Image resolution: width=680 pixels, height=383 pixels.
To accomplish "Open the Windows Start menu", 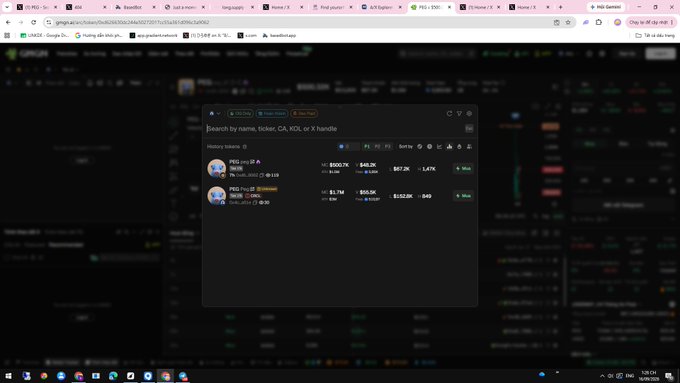I will (8, 376).
